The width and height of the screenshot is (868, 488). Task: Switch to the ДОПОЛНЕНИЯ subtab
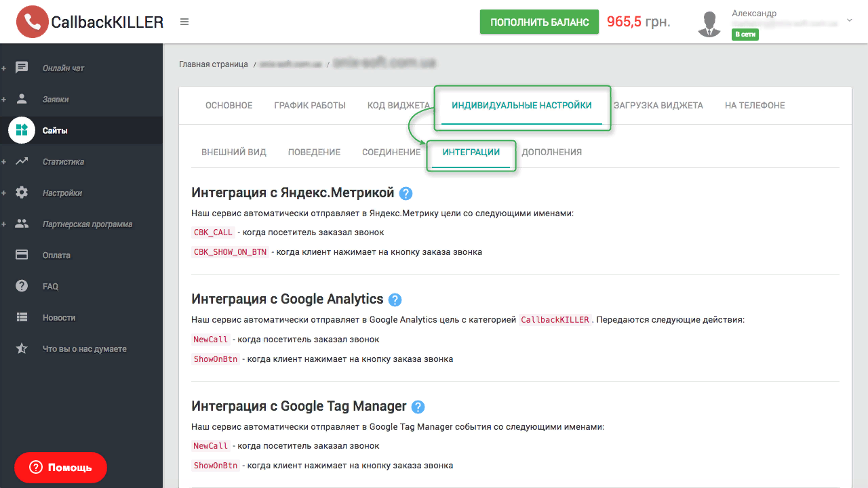click(x=551, y=152)
